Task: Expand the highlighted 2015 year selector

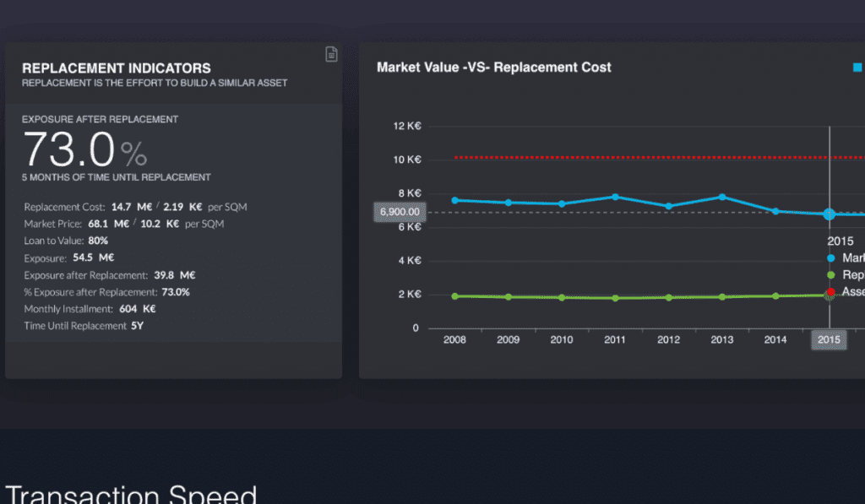Action: (x=829, y=340)
